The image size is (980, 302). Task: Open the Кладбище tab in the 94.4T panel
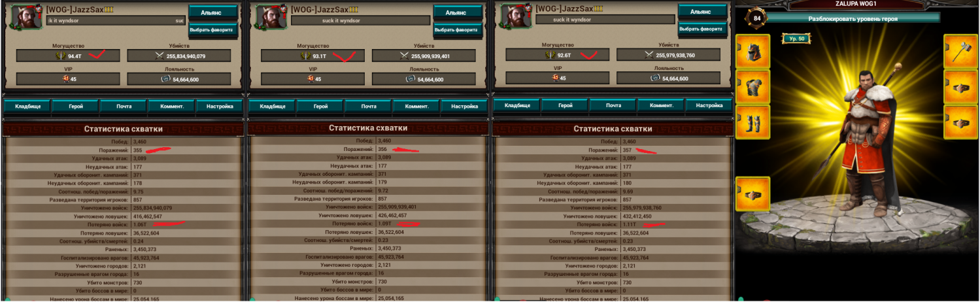click(x=27, y=106)
